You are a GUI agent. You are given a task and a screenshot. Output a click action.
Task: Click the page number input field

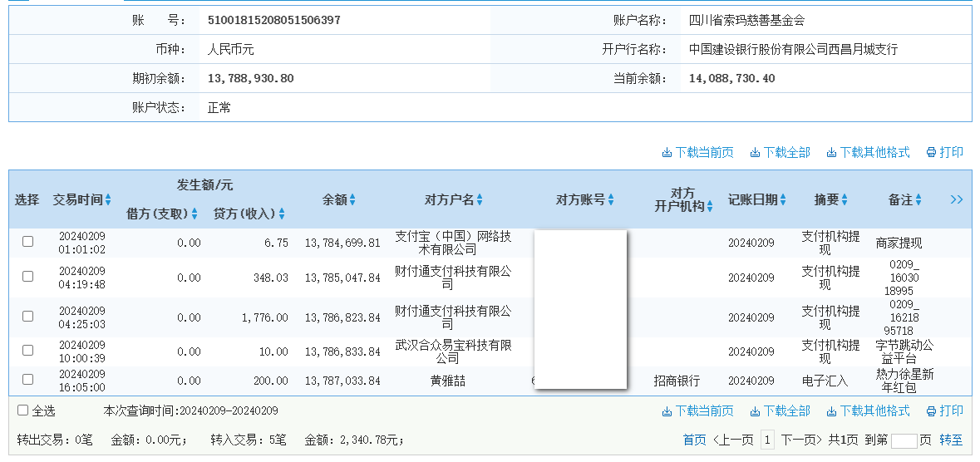coord(904,440)
